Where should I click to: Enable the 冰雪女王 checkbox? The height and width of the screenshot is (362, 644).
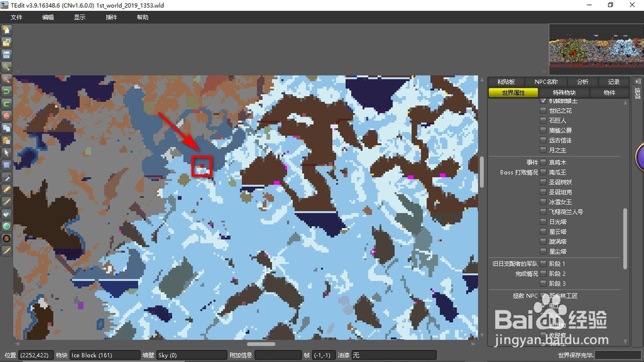click(x=543, y=202)
